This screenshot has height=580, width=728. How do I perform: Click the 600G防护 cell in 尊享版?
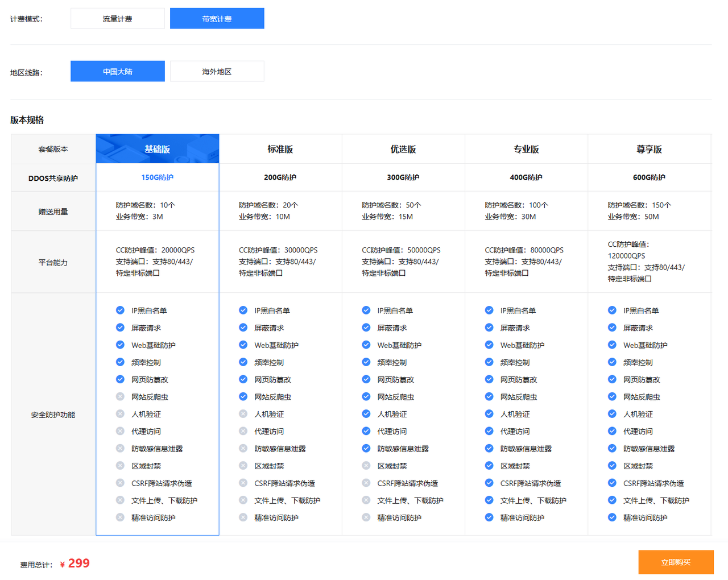coord(649,177)
